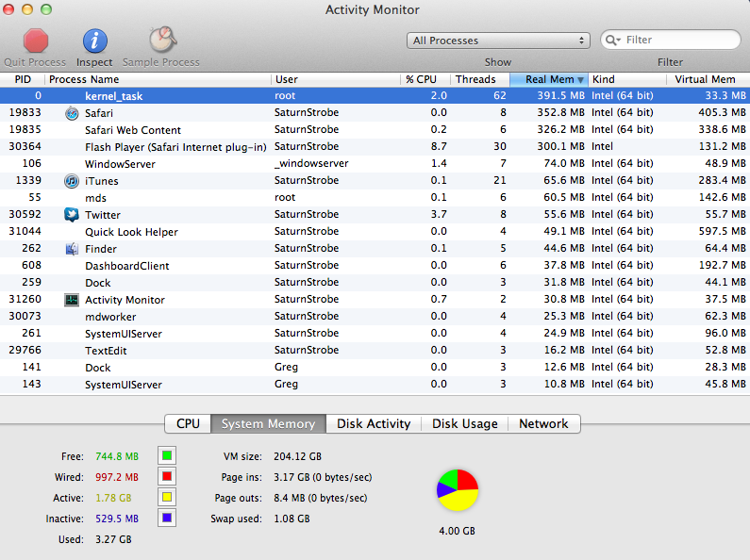Sort by Kind column header

pos(626,79)
